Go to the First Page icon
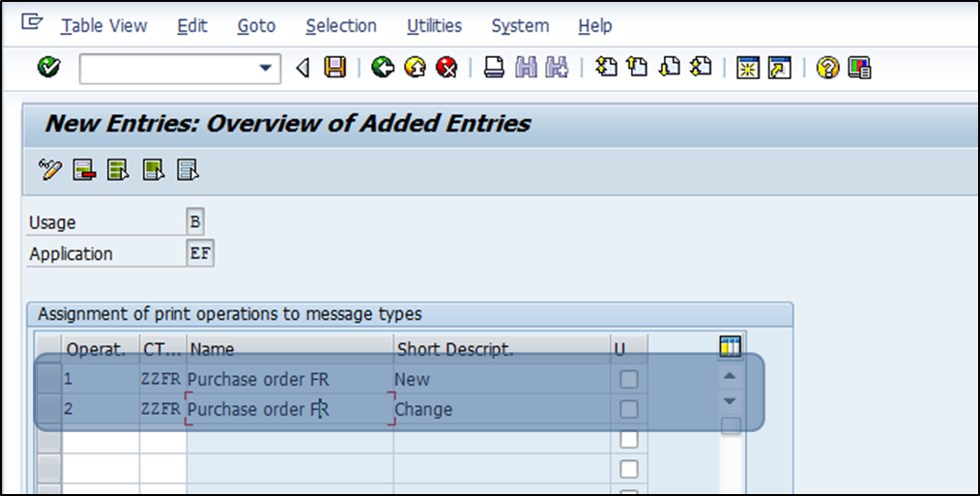The image size is (980, 496). 606,67
